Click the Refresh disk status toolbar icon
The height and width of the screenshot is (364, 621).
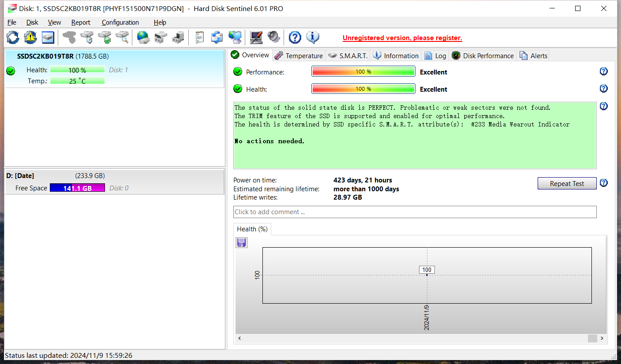[x=13, y=37]
